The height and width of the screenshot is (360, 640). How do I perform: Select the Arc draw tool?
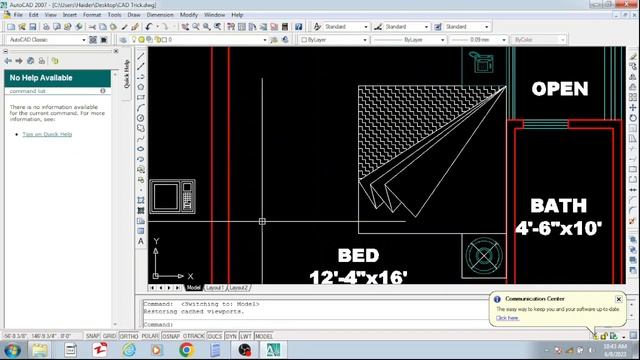(x=141, y=108)
